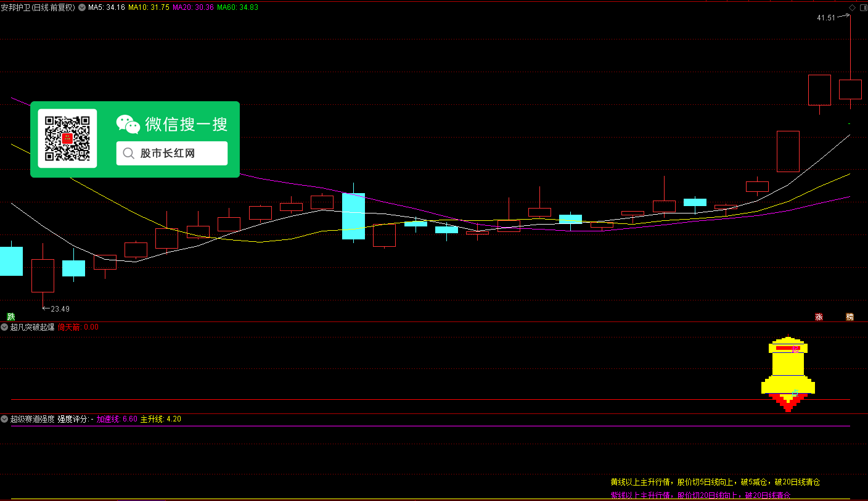Select the large cyan bearish candle mid-chart
Image resolution: width=868 pixels, height=501 pixels.
pyautogui.click(x=353, y=216)
